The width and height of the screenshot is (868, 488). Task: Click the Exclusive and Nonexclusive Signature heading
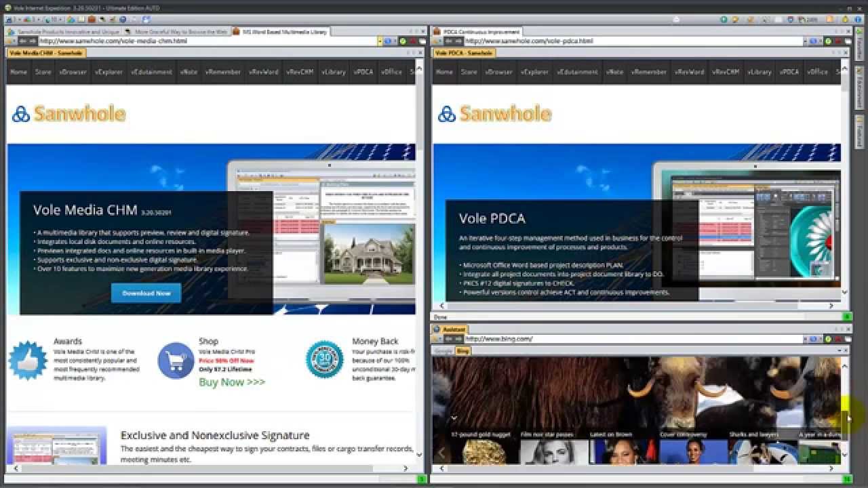(215, 435)
